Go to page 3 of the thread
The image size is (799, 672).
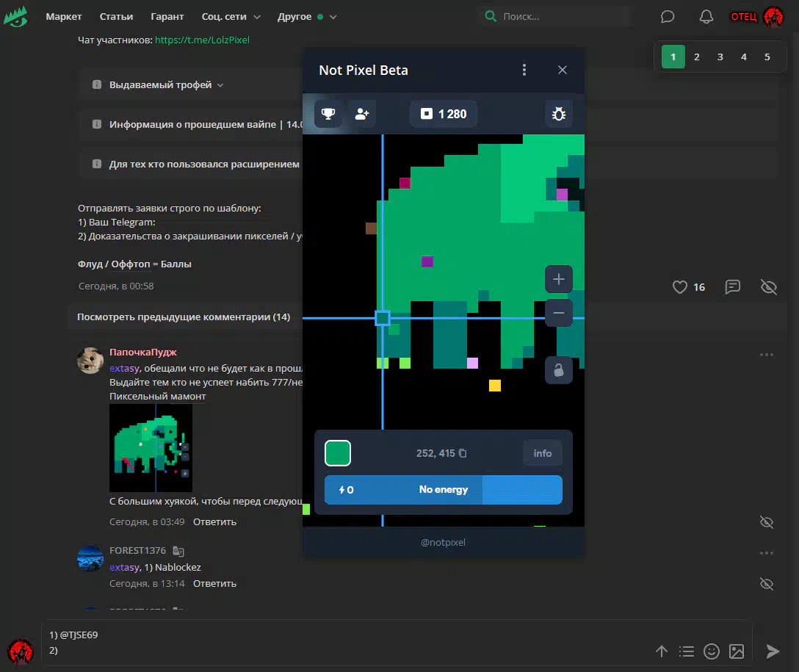[720, 57]
